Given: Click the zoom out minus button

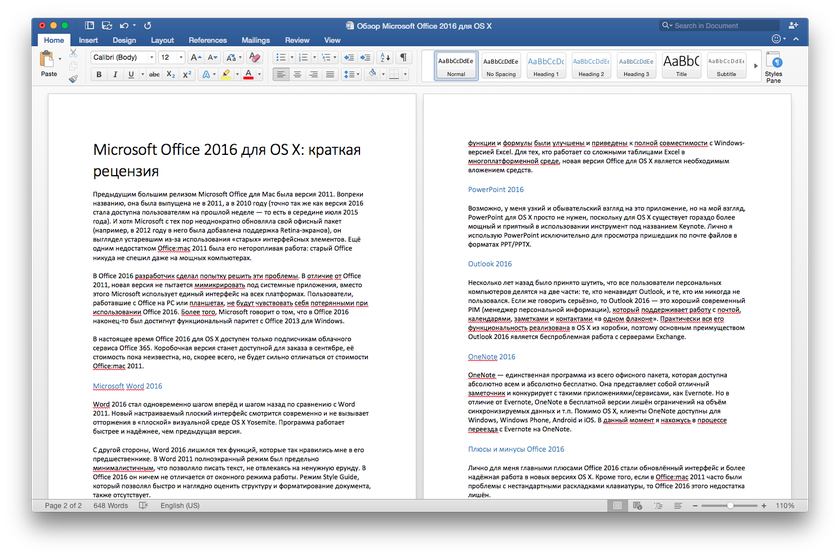Looking at the screenshot, I should tap(695, 506).
